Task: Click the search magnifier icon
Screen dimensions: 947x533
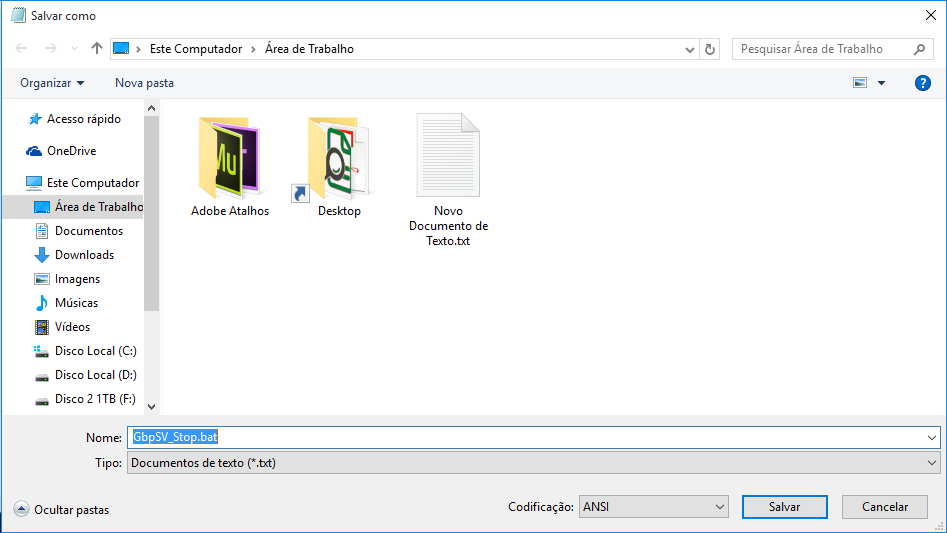Action: click(x=920, y=49)
